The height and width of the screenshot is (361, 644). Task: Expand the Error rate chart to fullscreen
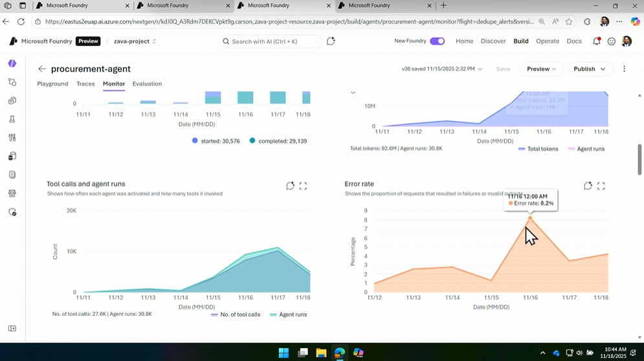point(601,186)
